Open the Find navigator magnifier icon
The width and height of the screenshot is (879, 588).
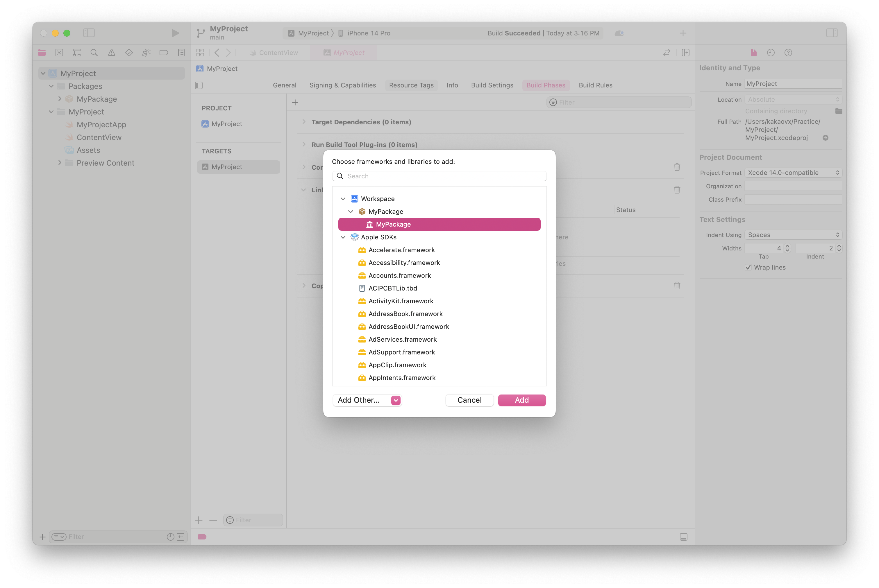pyautogui.click(x=94, y=53)
